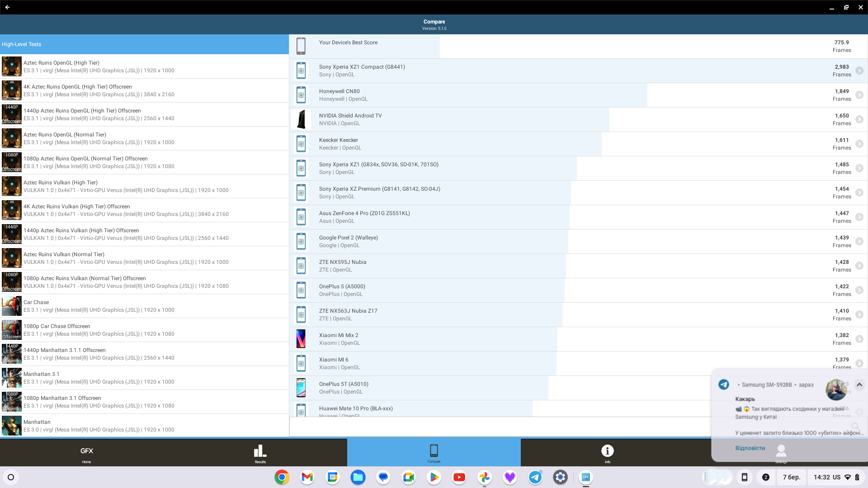The image size is (868, 488).
Task: Click Xiaomi Mi Mix 2 device image
Action: point(301,339)
